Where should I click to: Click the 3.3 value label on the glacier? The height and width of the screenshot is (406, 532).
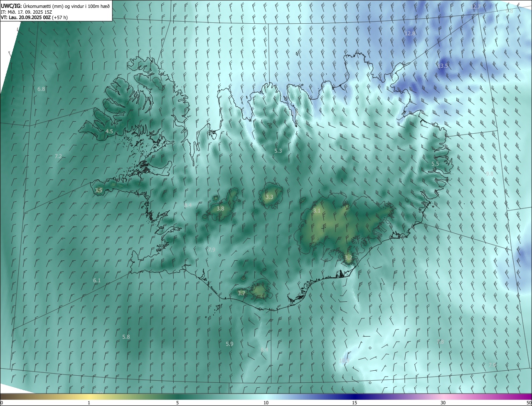click(x=269, y=197)
